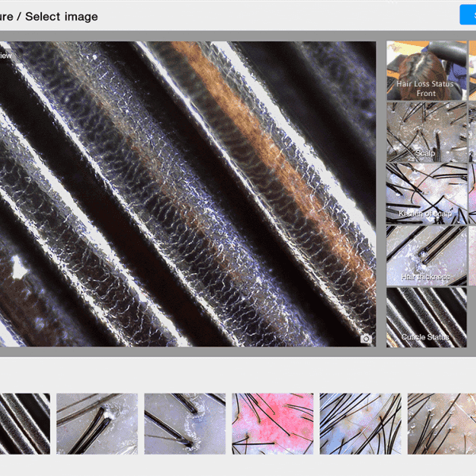
Task: Pick the beige scalp hair thumbnail at strip end
Action: [x=442, y=424]
